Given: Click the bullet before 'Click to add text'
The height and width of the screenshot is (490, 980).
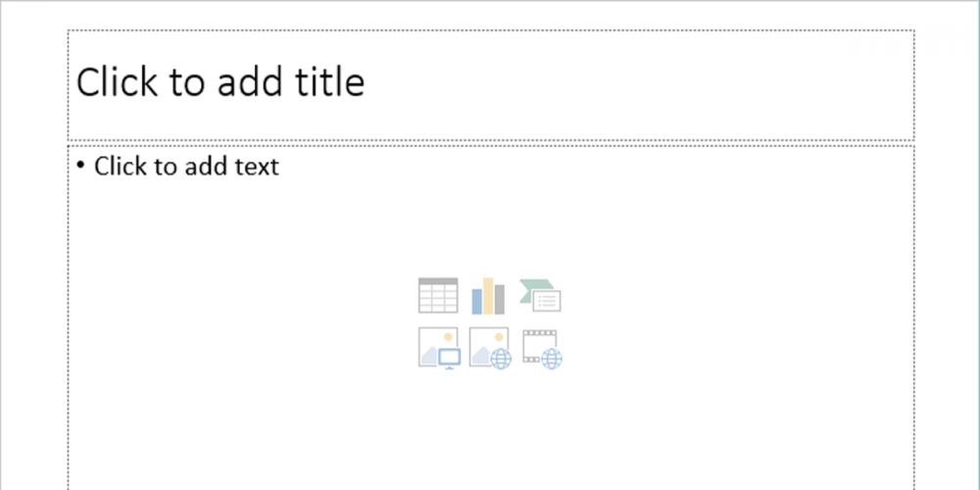Looking at the screenshot, I should (81, 166).
